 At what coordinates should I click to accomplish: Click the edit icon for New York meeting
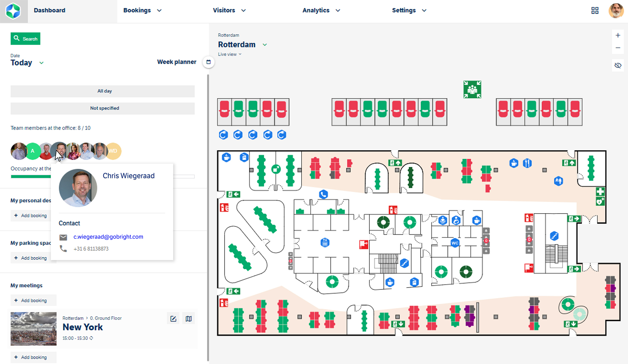click(x=173, y=319)
